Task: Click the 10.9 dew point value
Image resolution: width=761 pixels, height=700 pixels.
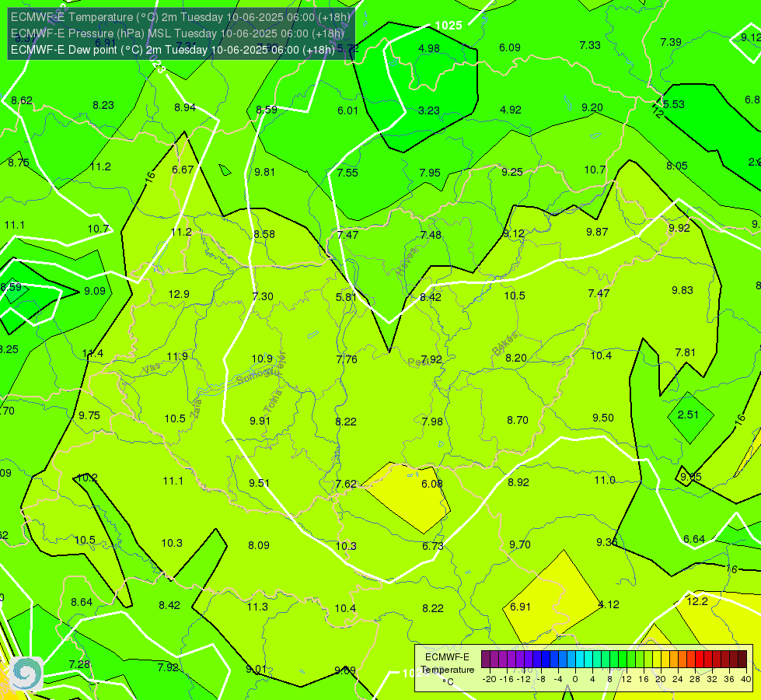Action: (x=262, y=359)
